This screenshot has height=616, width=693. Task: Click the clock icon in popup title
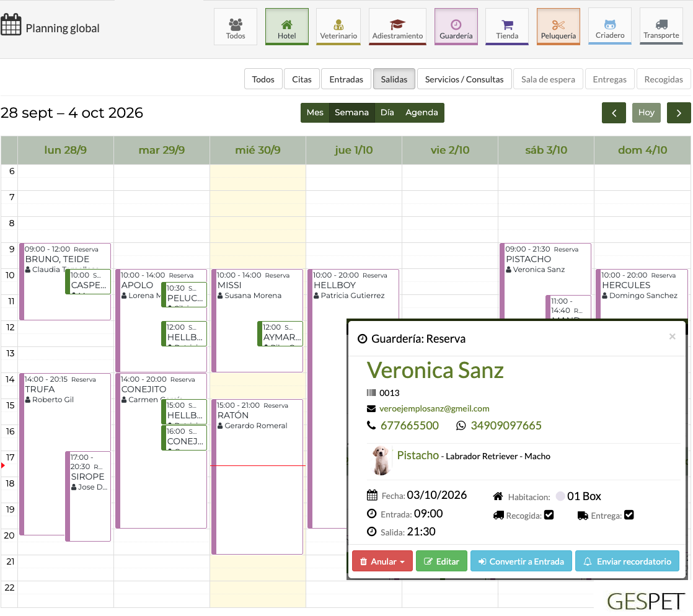click(x=363, y=339)
